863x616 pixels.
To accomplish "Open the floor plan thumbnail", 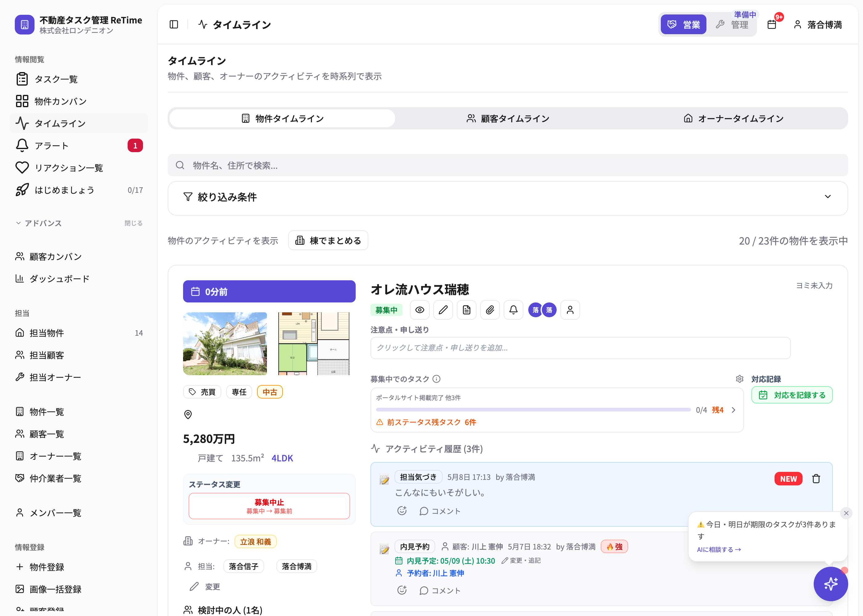I will [314, 344].
